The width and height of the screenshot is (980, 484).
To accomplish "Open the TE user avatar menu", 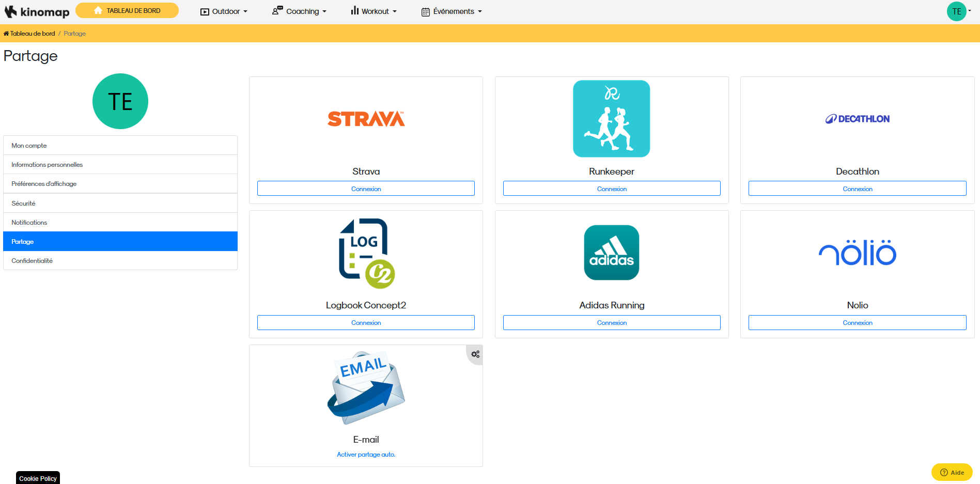I will tap(959, 11).
